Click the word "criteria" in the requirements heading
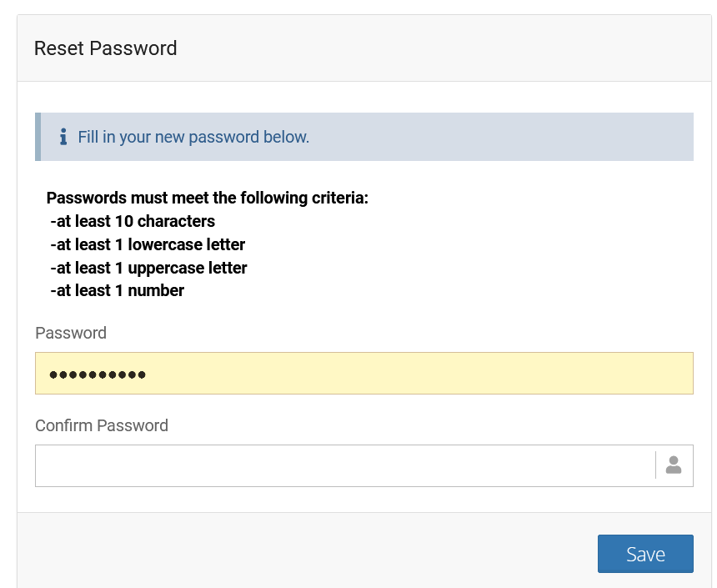 tap(337, 199)
